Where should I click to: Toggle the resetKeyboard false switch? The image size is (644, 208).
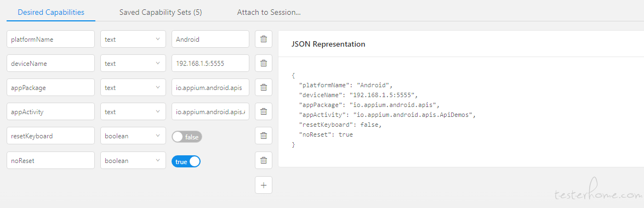[187, 137]
